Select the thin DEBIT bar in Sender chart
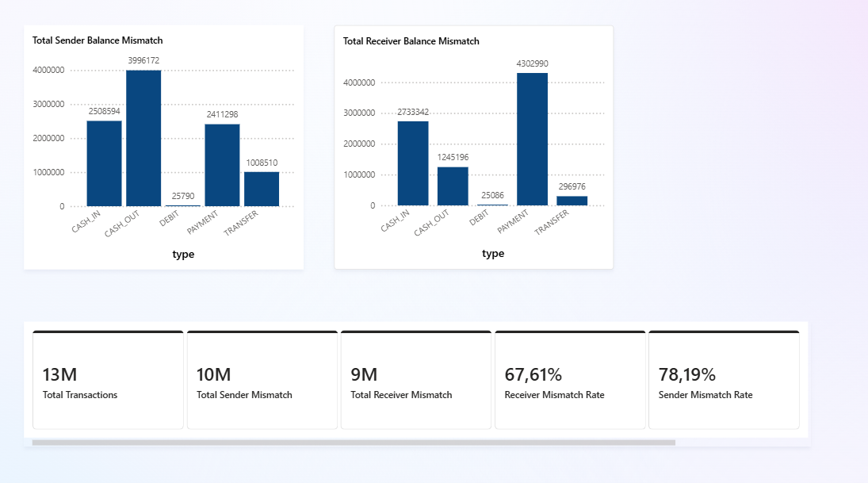 pos(182,205)
